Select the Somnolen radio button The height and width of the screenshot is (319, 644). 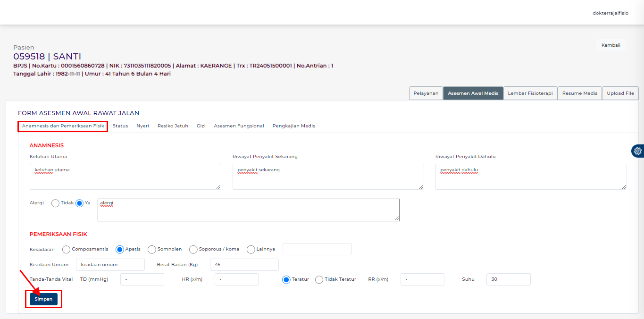click(x=152, y=250)
